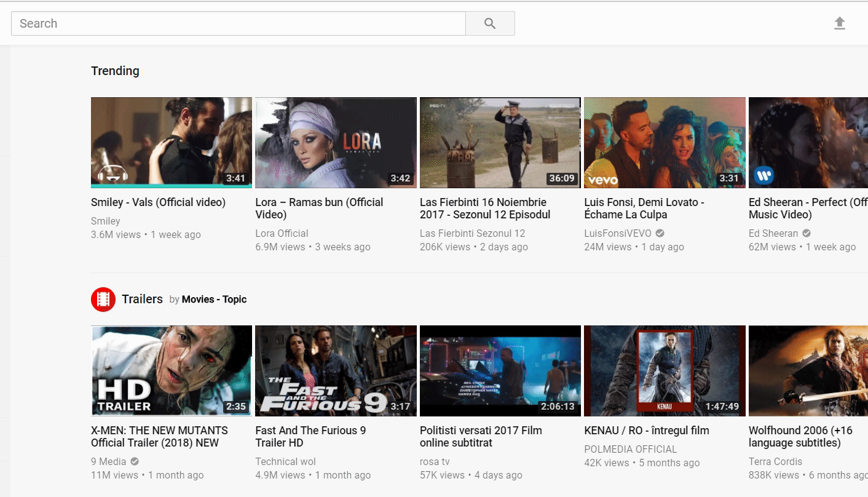Click the Warner logo on Ed Sheeran thumbnail
This screenshot has width=868, height=497.
coord(763,176)
